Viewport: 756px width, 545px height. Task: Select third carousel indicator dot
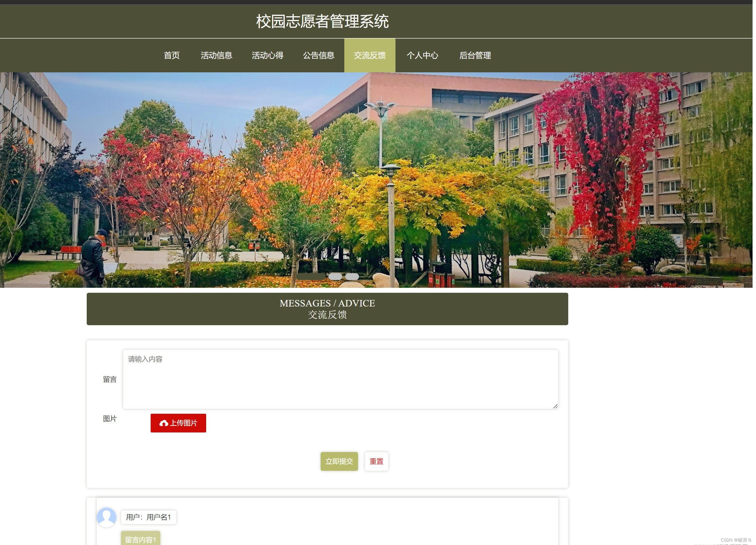(x=352, y=277)
